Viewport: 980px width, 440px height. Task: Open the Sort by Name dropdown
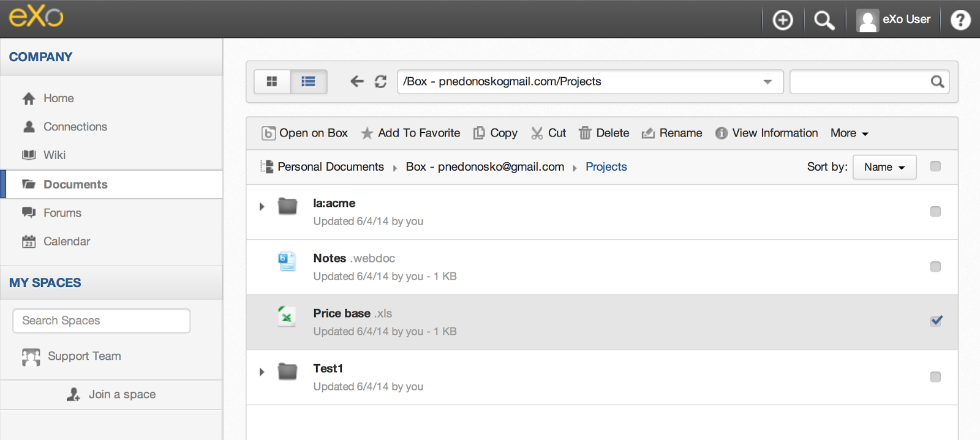[x=884, y=167]
